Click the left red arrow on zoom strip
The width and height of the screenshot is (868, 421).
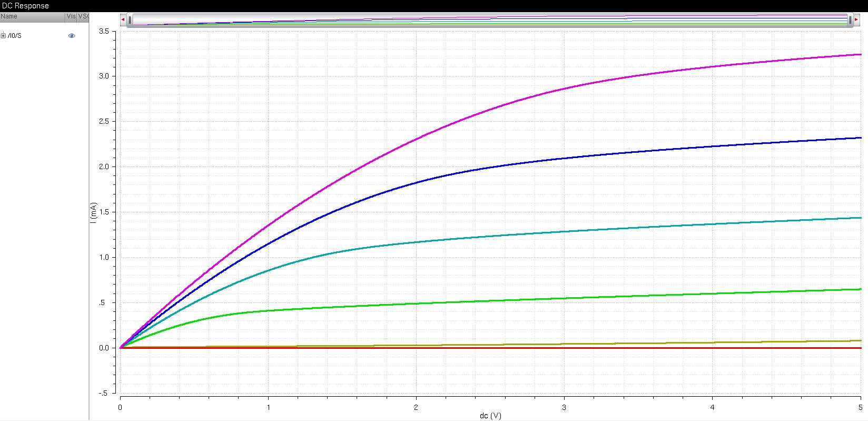123,19
